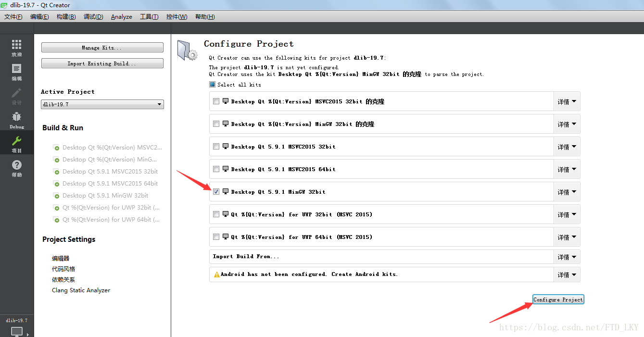Select Desktop Qt %{Qt:Version} MinG... in Build & Run

[x=110, y=160]
